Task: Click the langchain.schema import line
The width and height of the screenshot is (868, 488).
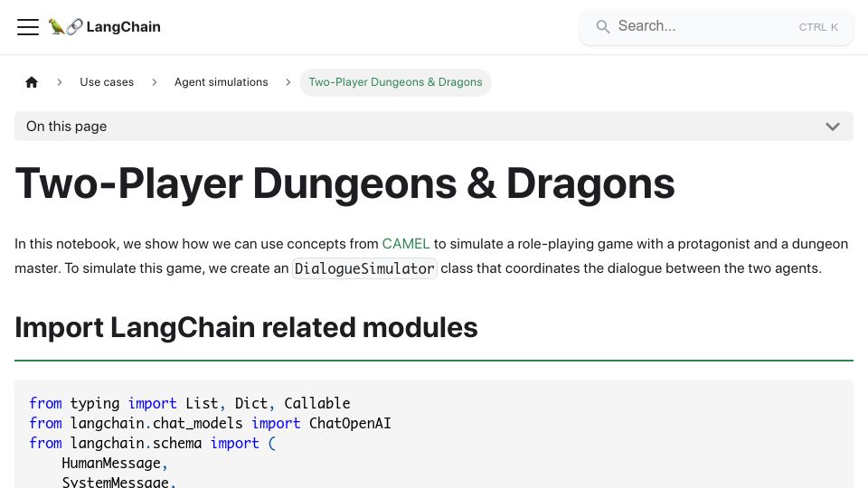Action: coord(152,443)
